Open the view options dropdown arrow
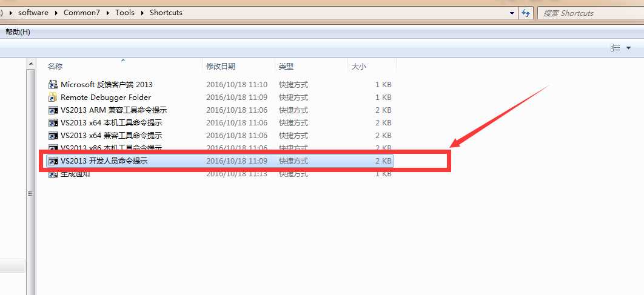The image size is (644, 295). (628, 48)
